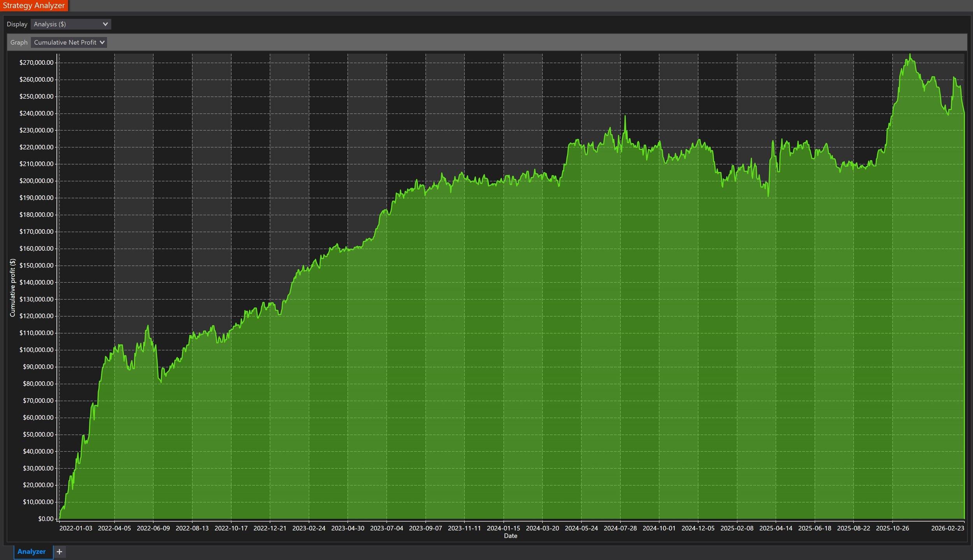Click the Date axis title

pyautogui.click(x=511, y=536)
